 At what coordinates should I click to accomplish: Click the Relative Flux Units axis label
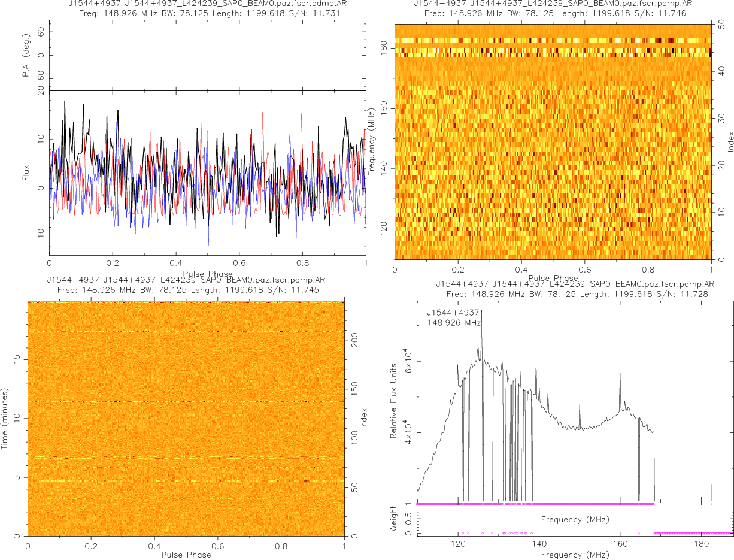pyautogui.click(x=393, y=400)
